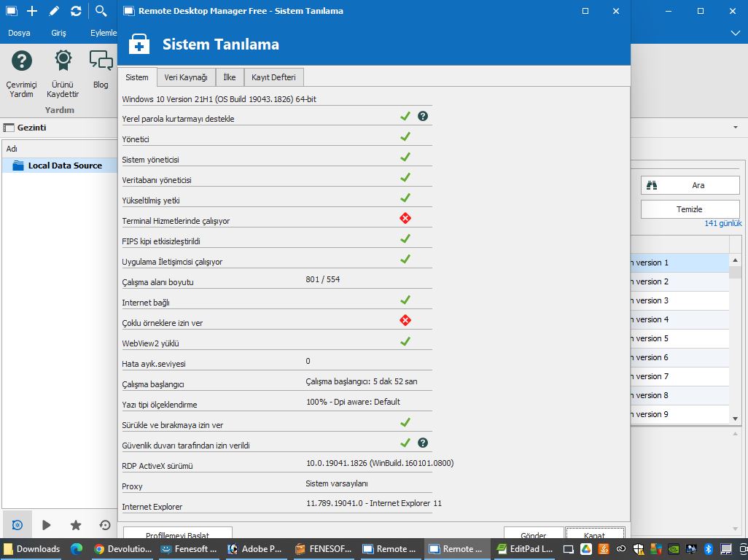Viewport: 748px width, 560px height.
Task: Click the Ara search button
Action: point(690,185)
